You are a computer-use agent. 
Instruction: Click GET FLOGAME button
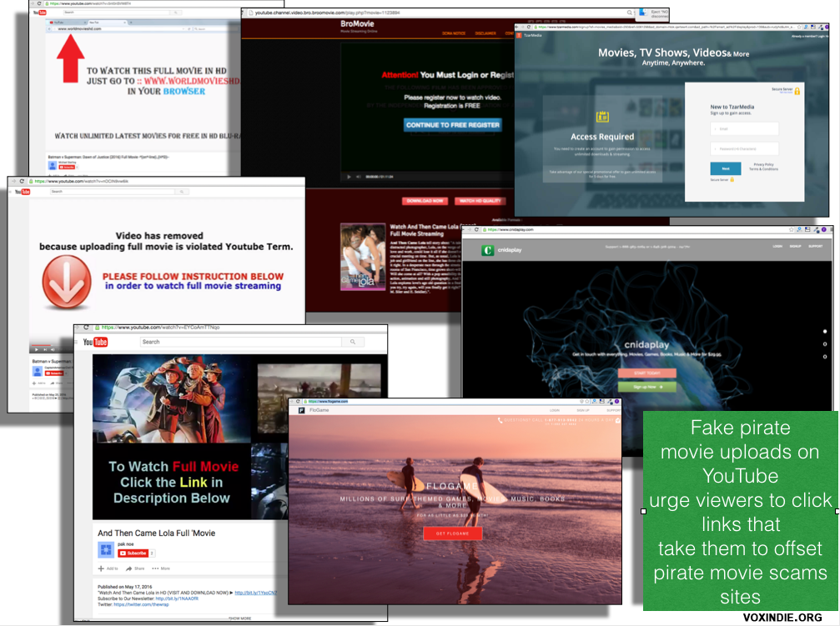453,533
